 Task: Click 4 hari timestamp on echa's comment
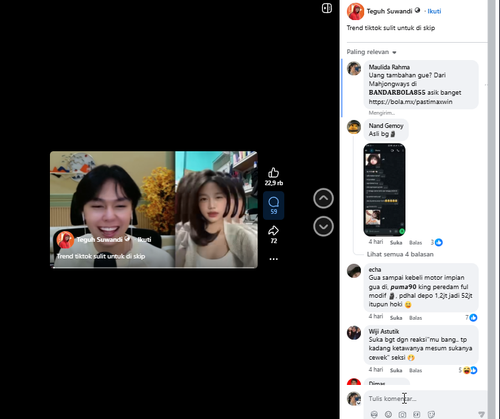click(376, 316)
